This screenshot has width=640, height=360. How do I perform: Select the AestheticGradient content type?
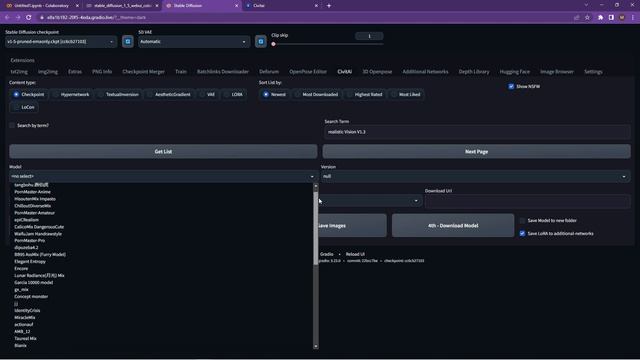(x=169, y=94)
